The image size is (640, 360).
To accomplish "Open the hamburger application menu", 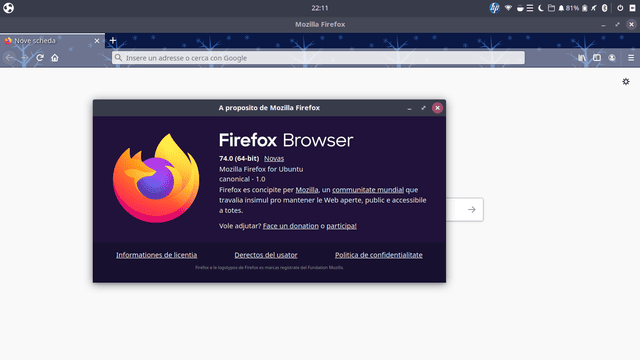I will [x=631, y=58].
